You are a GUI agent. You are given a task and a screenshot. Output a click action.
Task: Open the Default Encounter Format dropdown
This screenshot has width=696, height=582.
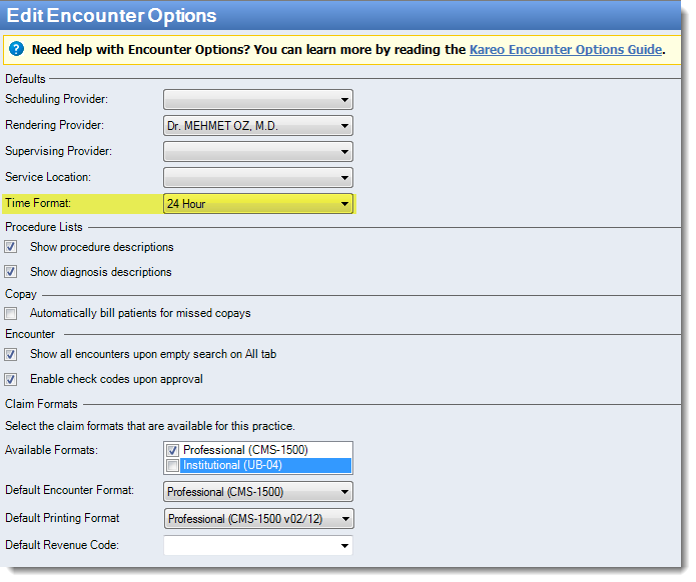pos(258,492)
